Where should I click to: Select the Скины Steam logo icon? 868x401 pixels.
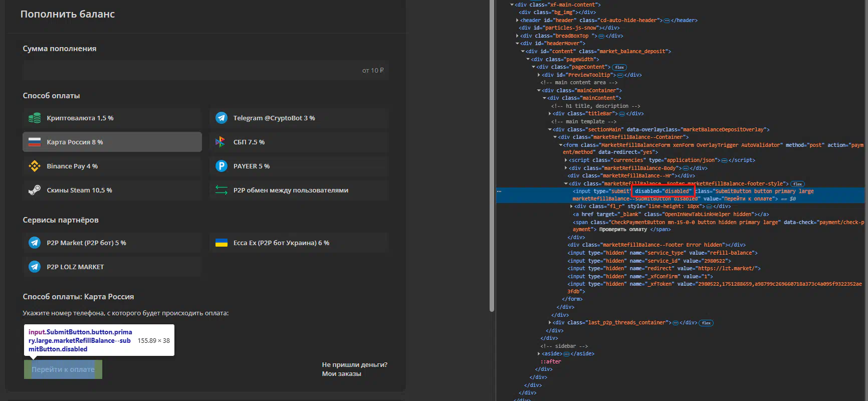(x=35, y=190)
